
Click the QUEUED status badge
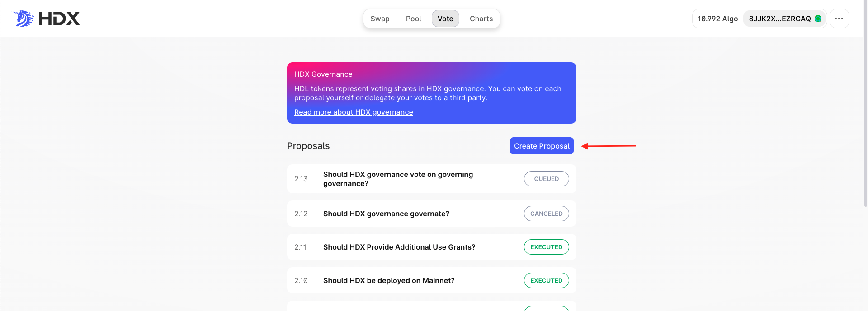546,179
